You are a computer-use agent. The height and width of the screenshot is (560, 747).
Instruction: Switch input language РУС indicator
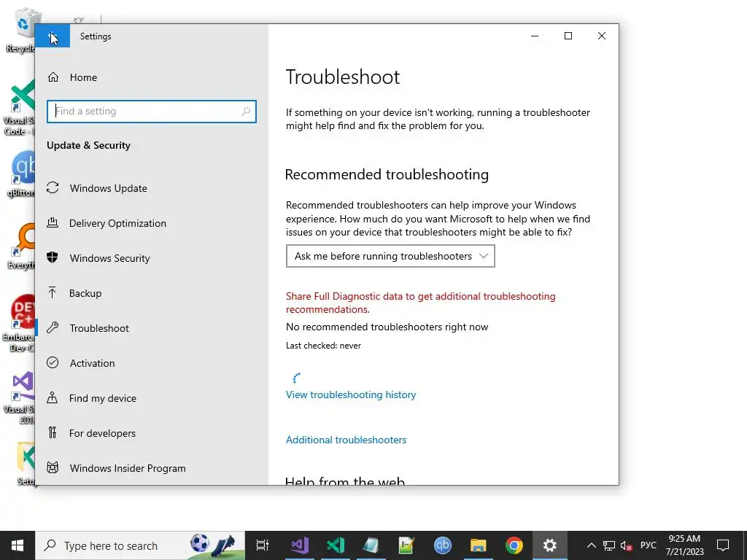[x=648, y=545]
